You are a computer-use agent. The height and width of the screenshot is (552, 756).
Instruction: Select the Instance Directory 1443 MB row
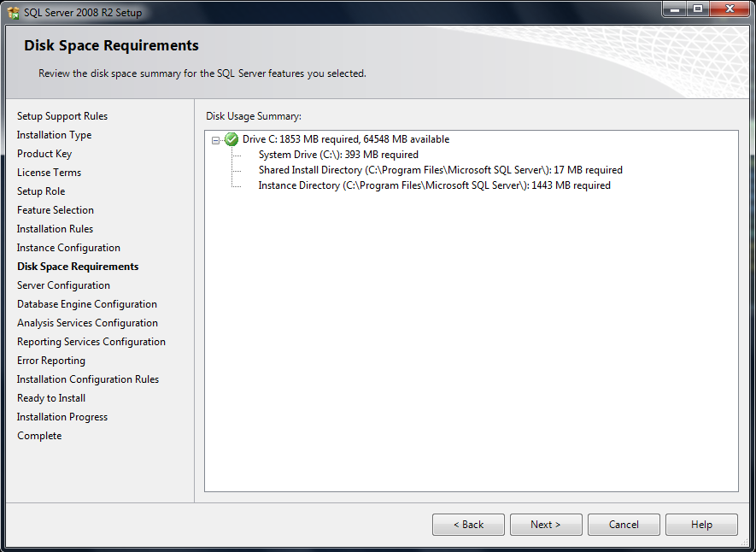435,185
